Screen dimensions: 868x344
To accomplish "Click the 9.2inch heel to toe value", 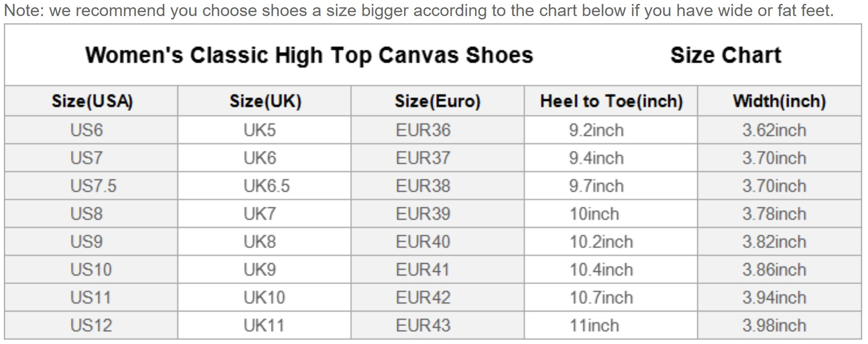I will 596,130.
